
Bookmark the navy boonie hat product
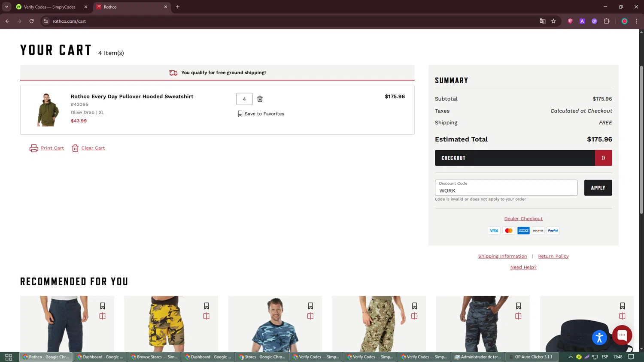623,306
